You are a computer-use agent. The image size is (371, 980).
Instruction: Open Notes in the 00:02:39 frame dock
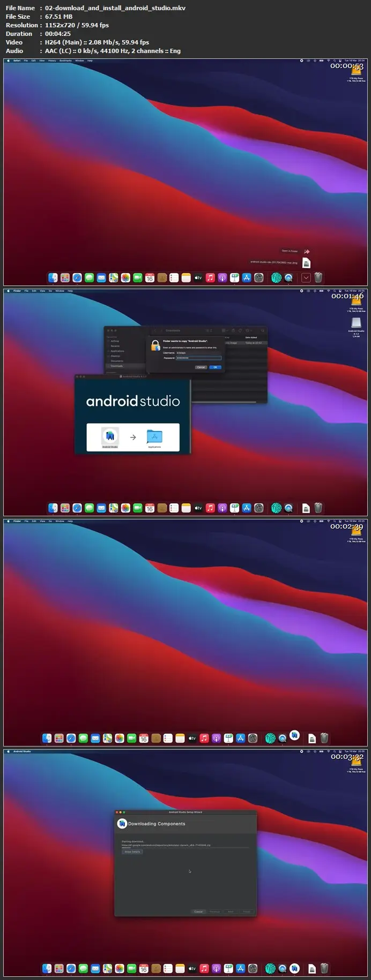180,738
